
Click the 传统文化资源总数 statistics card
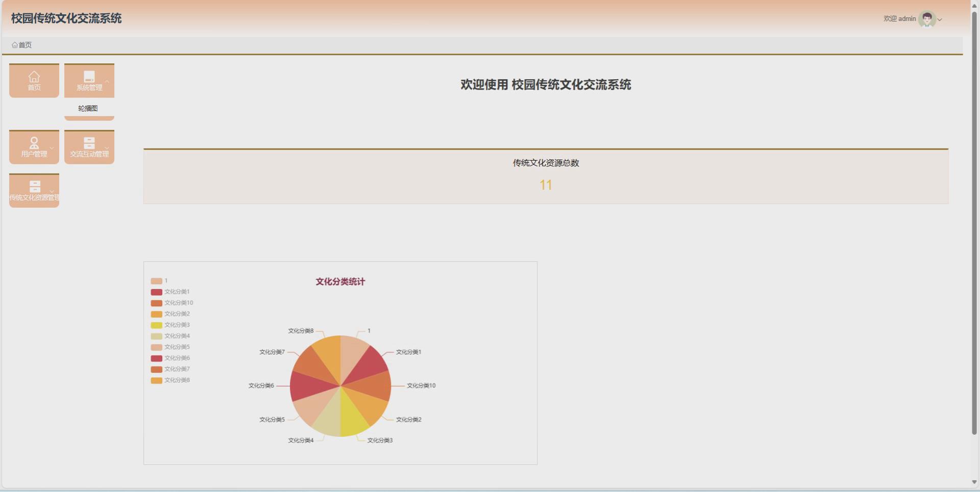pyautogui.click(x=546, y=163)
